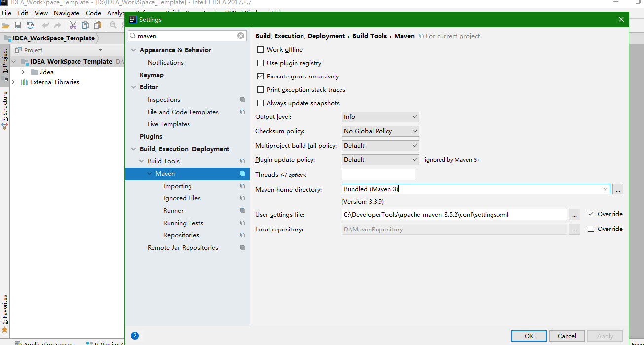The width and height of the screenshot is (644, 345).
Task: Click the OK button
Action: (529, 336)
